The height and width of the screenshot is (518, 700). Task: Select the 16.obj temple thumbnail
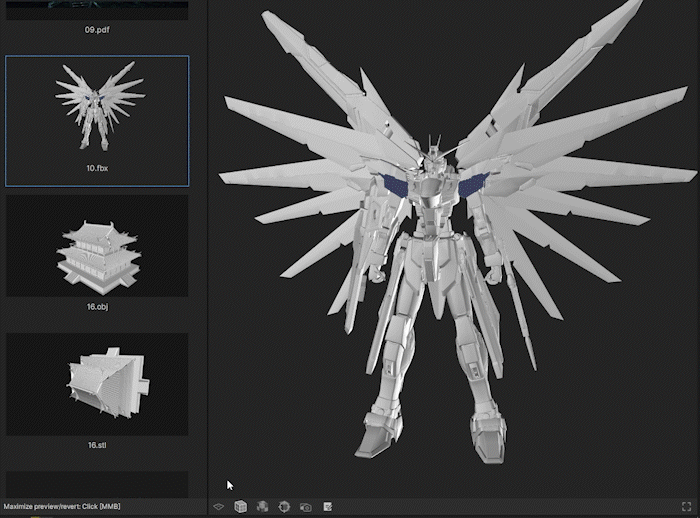point(97,246)
